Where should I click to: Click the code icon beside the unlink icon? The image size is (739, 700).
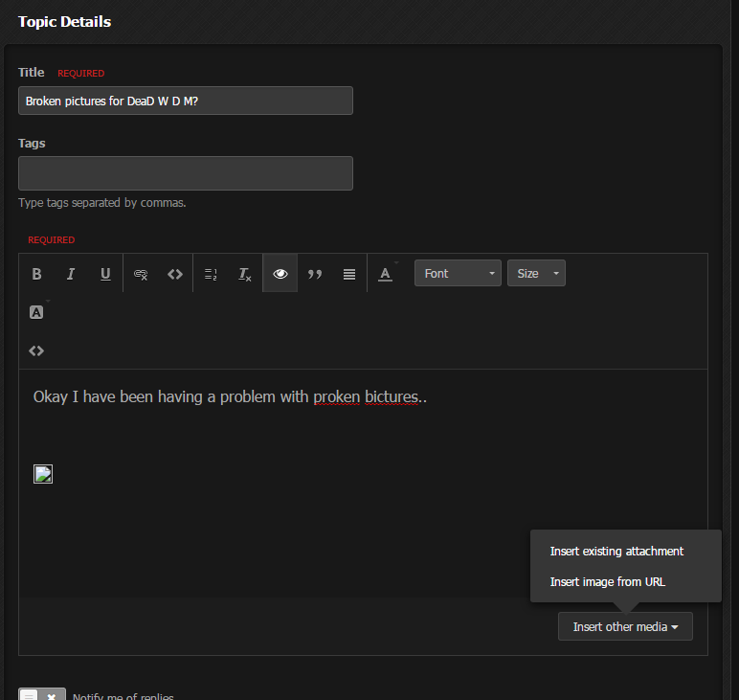point(175,274)
